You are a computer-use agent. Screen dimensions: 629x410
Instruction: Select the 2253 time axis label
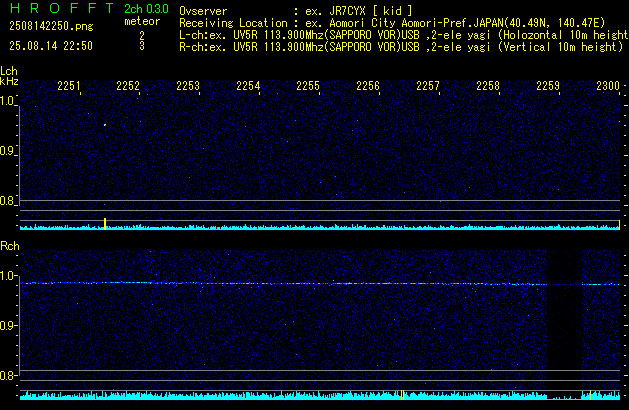[x=188, y=85]
